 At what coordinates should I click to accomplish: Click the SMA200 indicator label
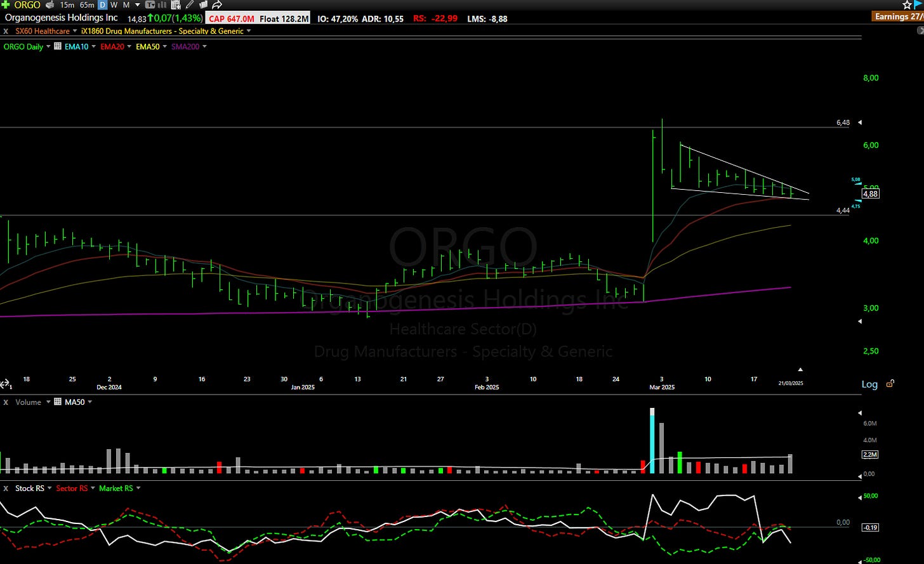(185, 46)
